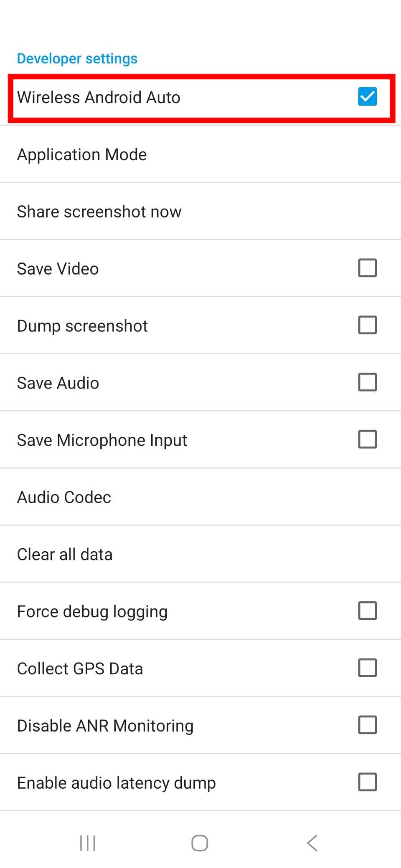Open the Audio Codec selector
The image size is (401, 868).
pos(64,497)
